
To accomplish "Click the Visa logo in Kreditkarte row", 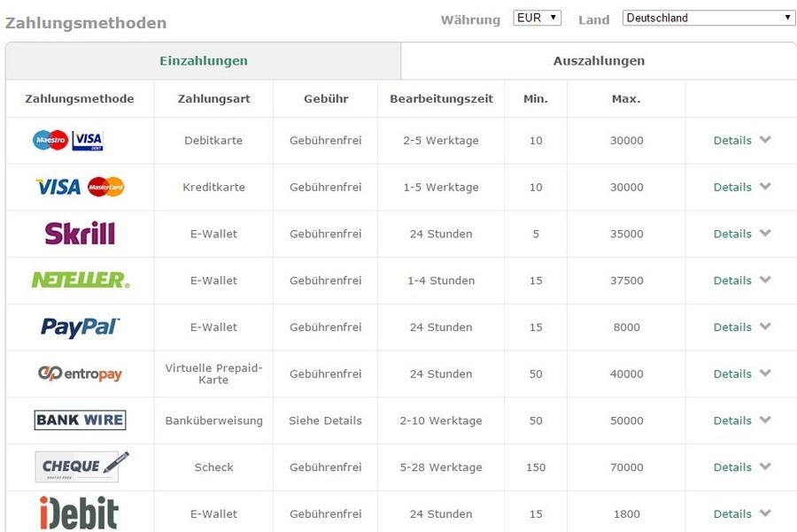I will [x=58, y=187].
